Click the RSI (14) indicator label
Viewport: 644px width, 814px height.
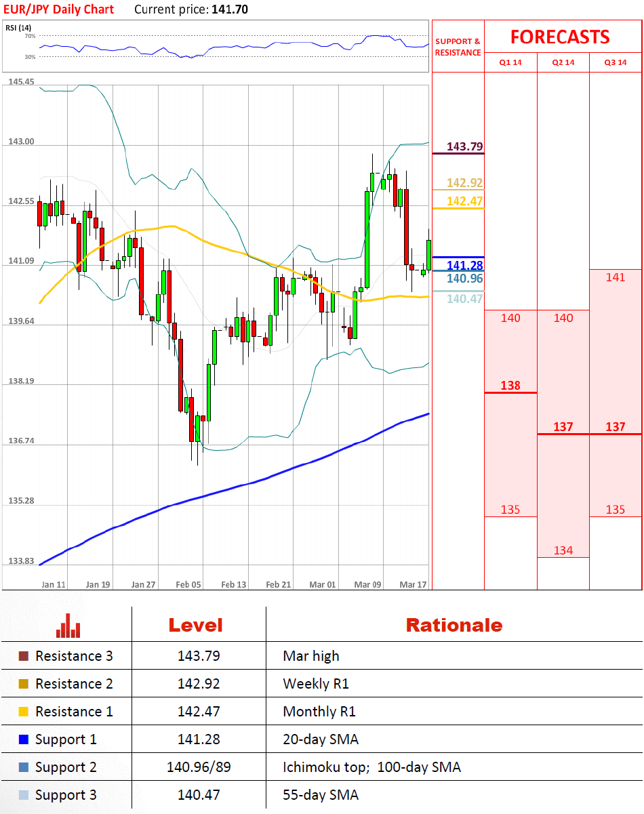(19, 27)
